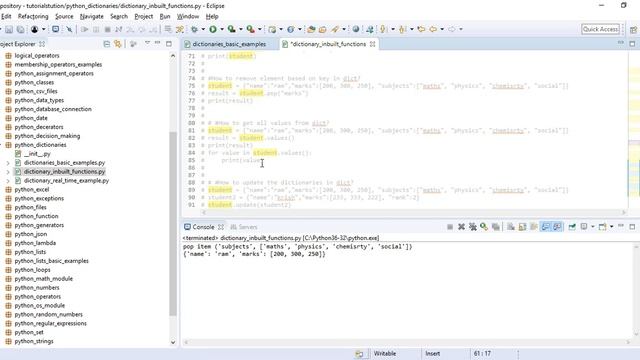Image resolution: width=640 pixels, height=360 pixels.
Task: Click the Search flashlight toolbar icon
Action: [335, 29]
